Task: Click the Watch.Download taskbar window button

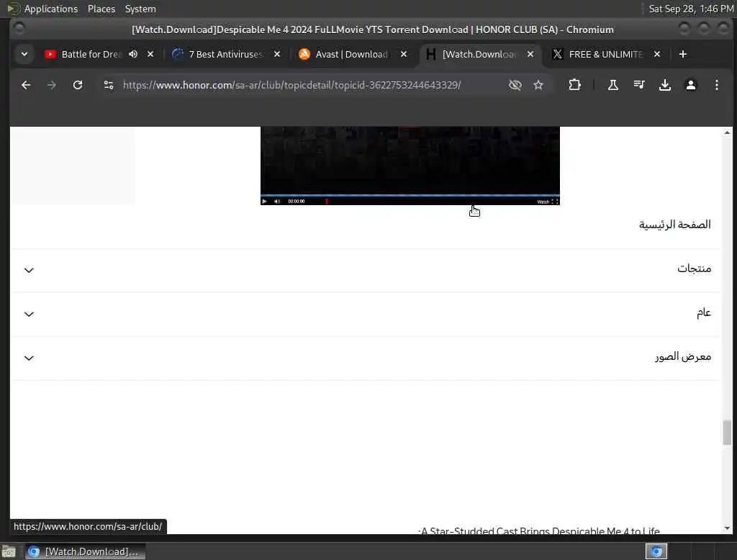Action: pos(85,551)
